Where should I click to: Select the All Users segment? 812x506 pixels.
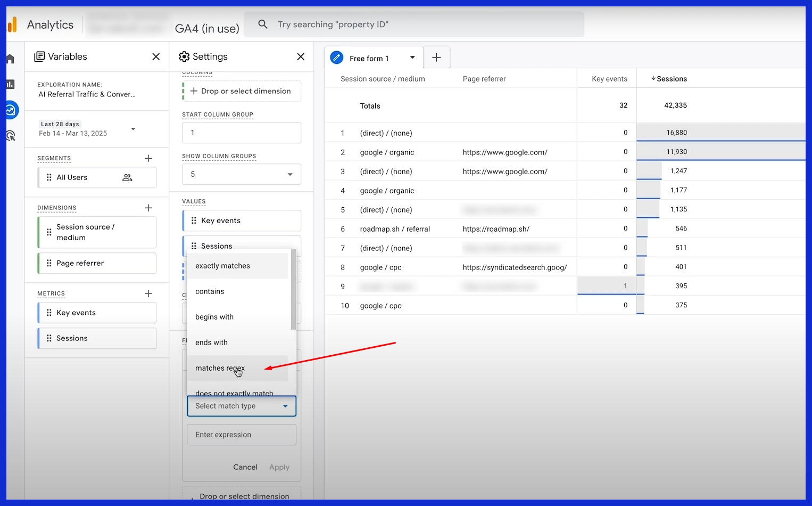point(97,177)
